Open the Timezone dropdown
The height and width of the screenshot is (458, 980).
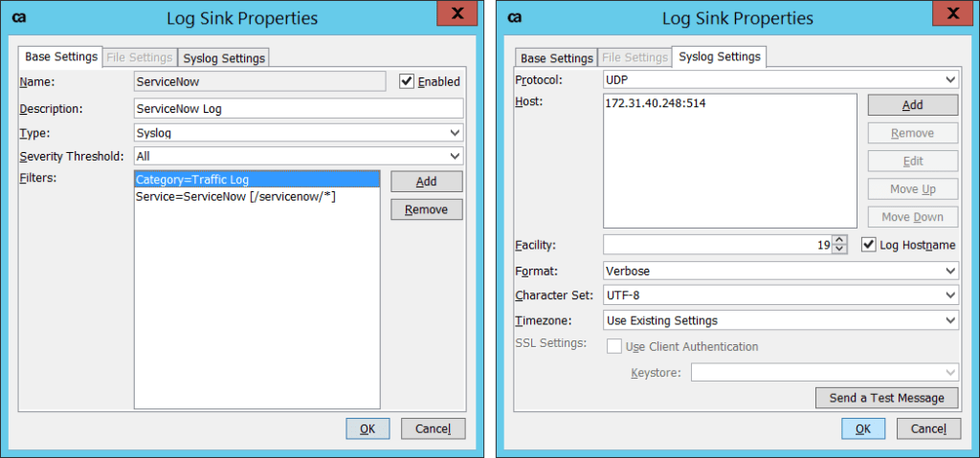pyautogui.click(x=781, y=320)
